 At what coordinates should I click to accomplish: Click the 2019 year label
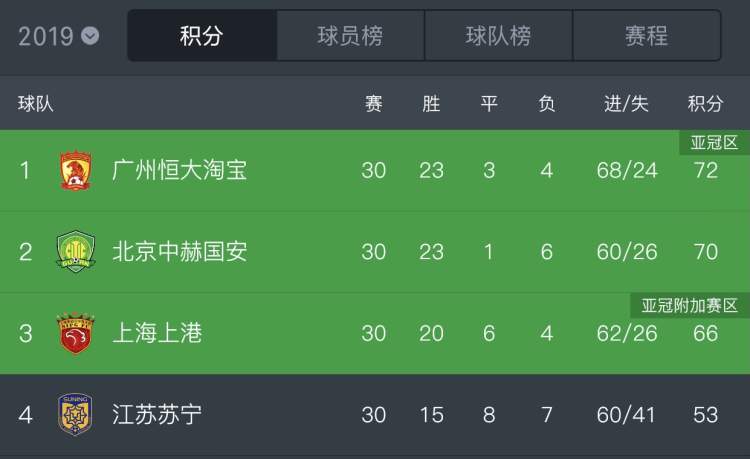point(46,36)
